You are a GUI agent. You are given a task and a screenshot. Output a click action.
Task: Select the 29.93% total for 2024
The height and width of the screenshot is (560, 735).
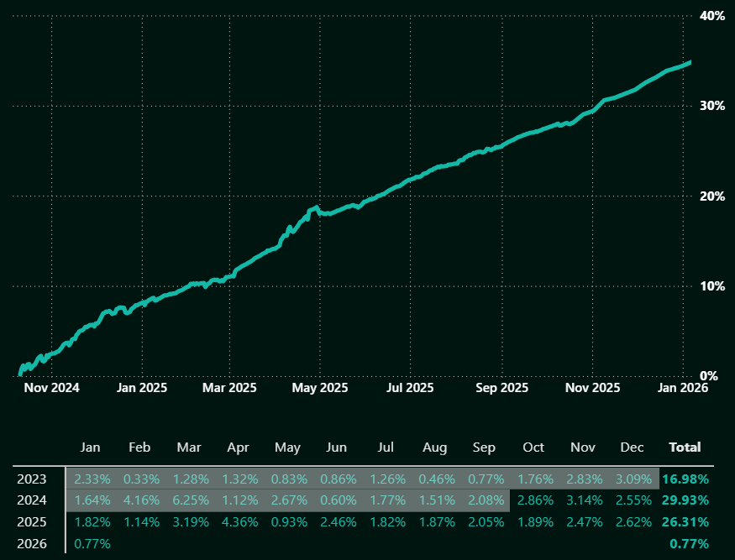685,500
